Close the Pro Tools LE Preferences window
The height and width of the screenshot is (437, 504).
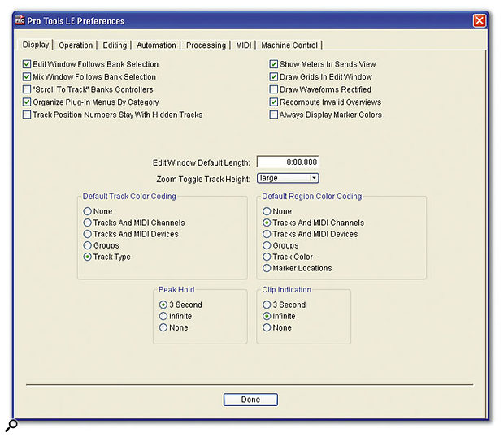pyautogui.click(x=480, y=20)
